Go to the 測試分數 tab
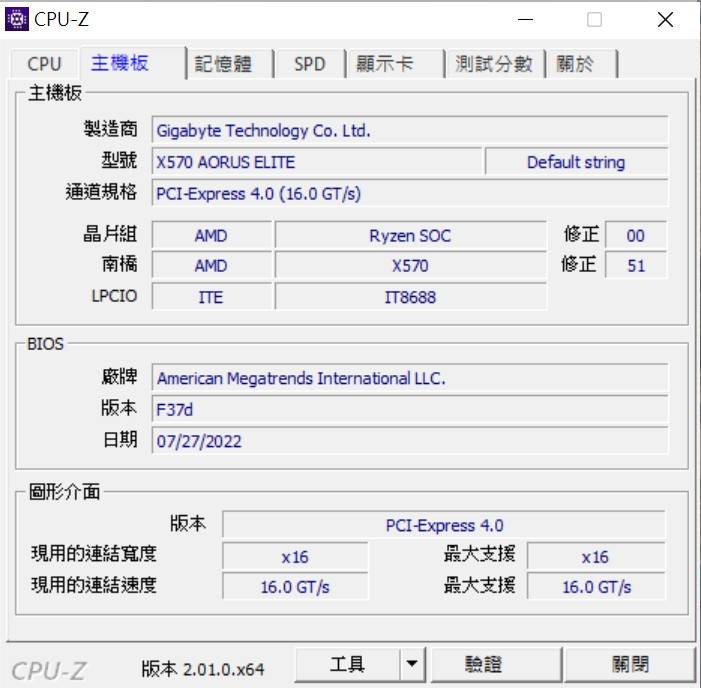The image size is (701, 688). 495,64
